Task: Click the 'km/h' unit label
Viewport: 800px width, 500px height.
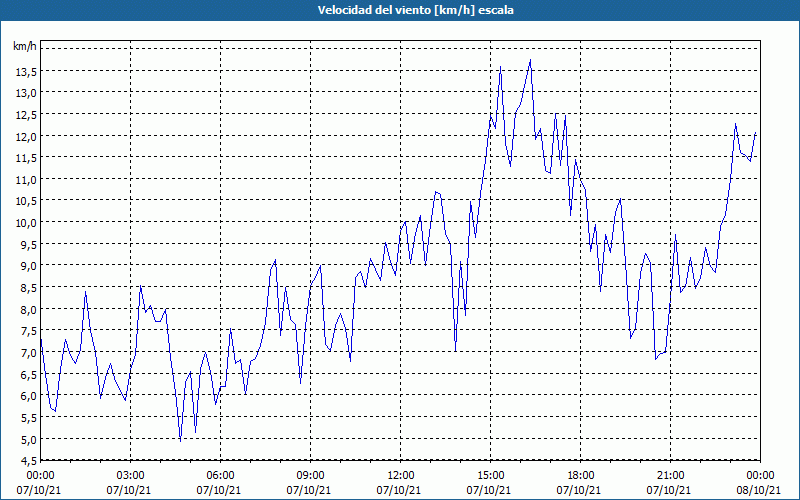Action: (x=25, y=46)
